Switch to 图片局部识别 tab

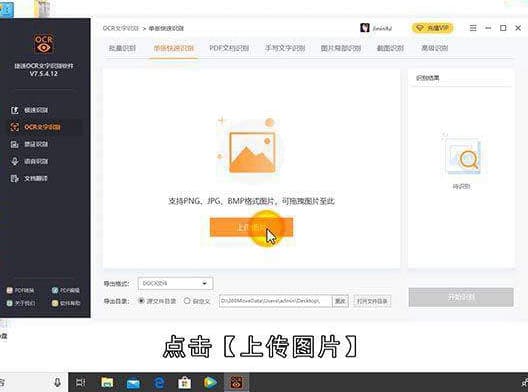[341, 48]
